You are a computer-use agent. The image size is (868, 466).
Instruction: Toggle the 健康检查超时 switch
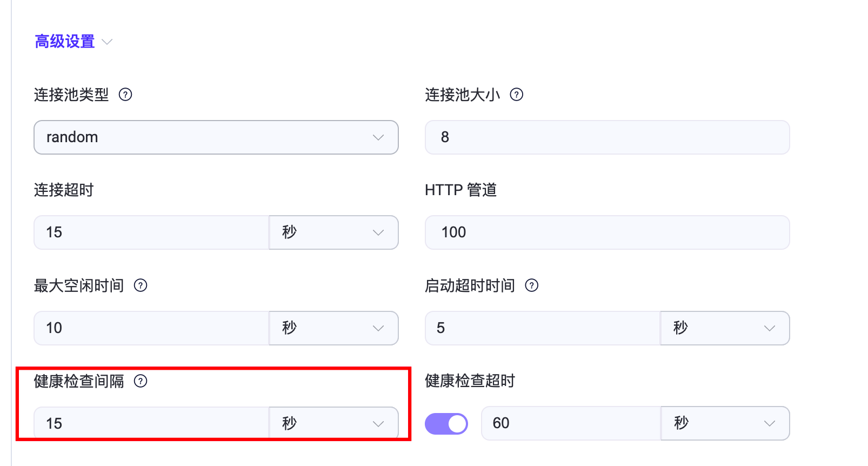click(x=446, y=423)
